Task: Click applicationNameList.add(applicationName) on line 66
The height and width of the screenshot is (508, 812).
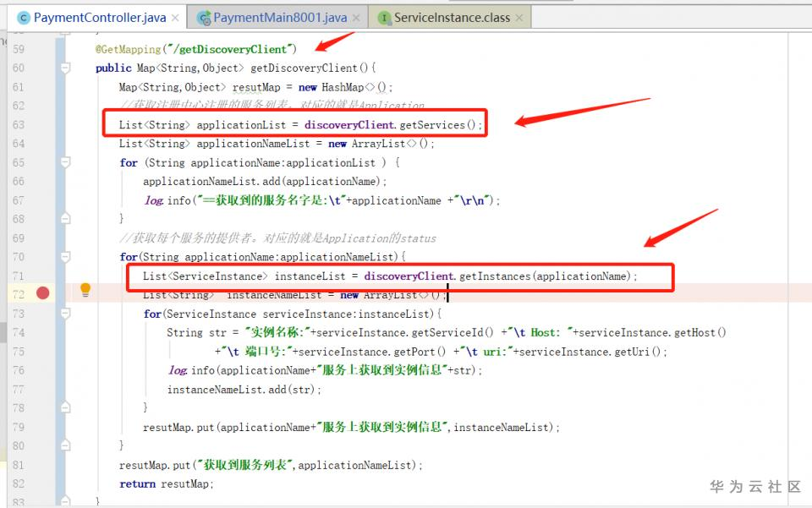Action: pyautogui.click(x=261, y=181)
